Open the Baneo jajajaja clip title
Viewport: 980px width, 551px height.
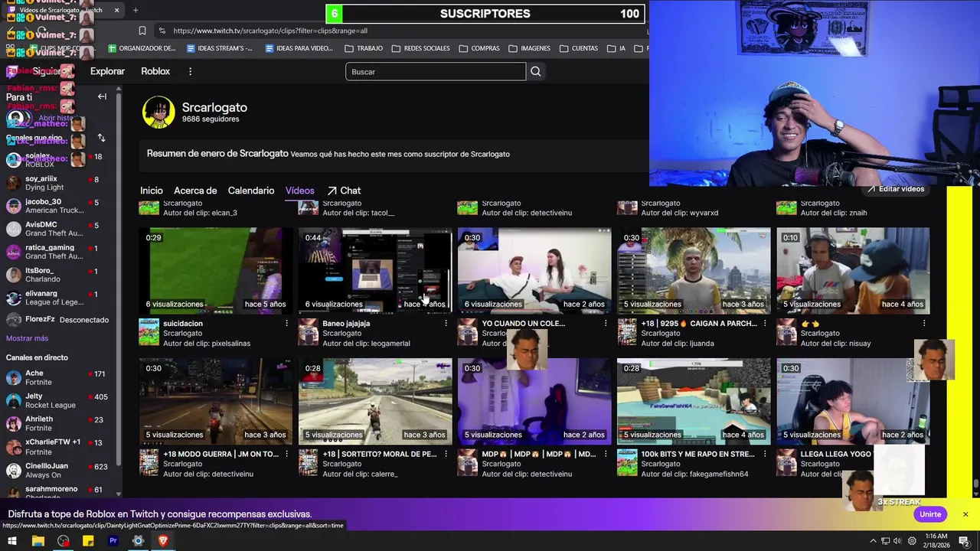click(346, 324)
